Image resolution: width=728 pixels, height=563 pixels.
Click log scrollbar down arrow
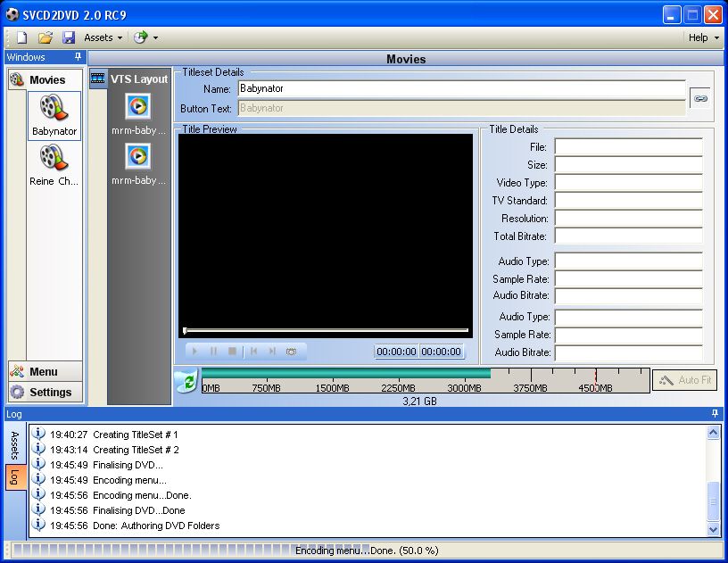[713, 529]
